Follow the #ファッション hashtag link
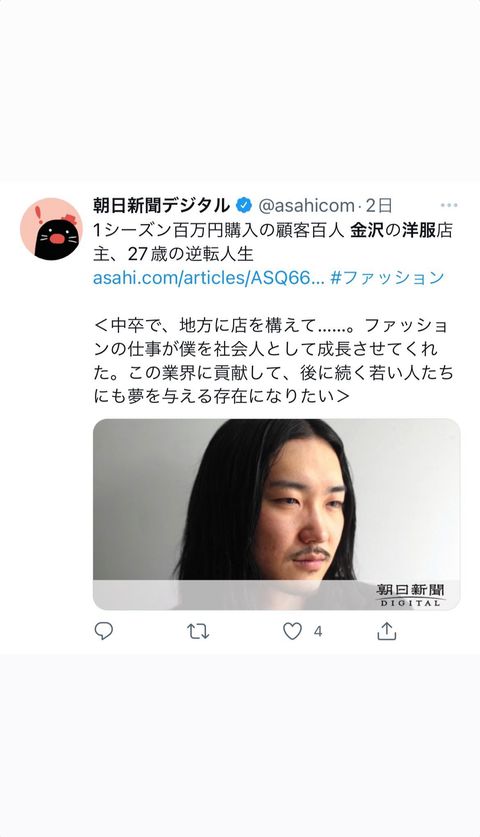Viewport: 480px width, 837px height. click(x=387, y=278)
